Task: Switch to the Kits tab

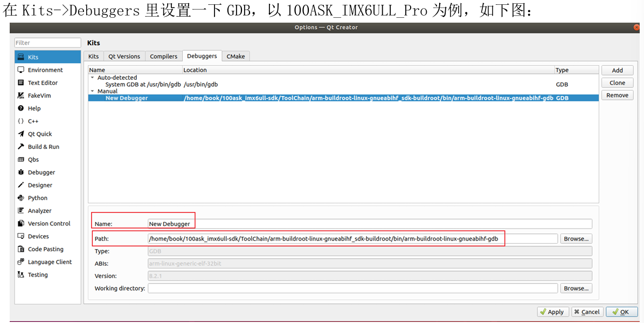Action: point(94,56)
